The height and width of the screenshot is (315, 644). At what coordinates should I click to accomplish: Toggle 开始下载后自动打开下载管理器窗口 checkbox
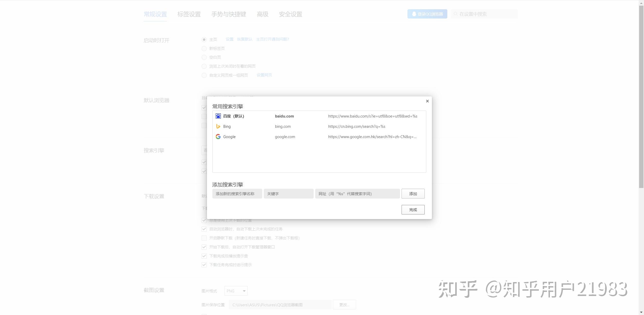pyautogui.click(x=204, y=247)
